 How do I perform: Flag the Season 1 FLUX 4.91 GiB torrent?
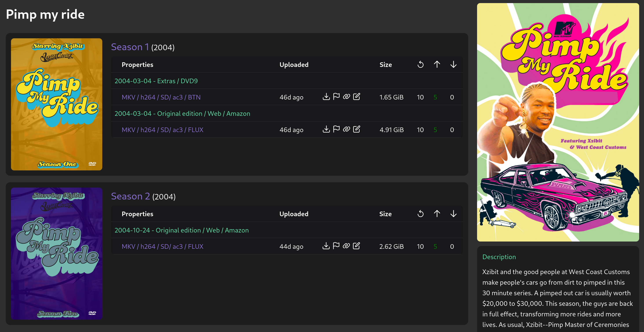(336, 129)
